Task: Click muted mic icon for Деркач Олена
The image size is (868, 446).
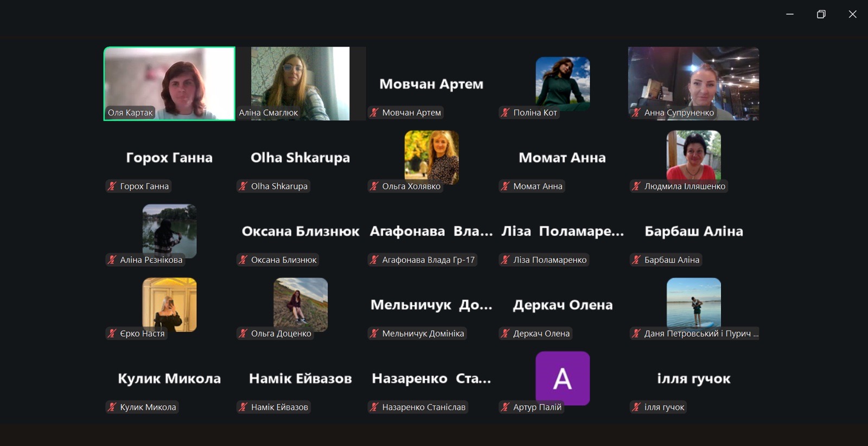Action: [x=506, y=334]
